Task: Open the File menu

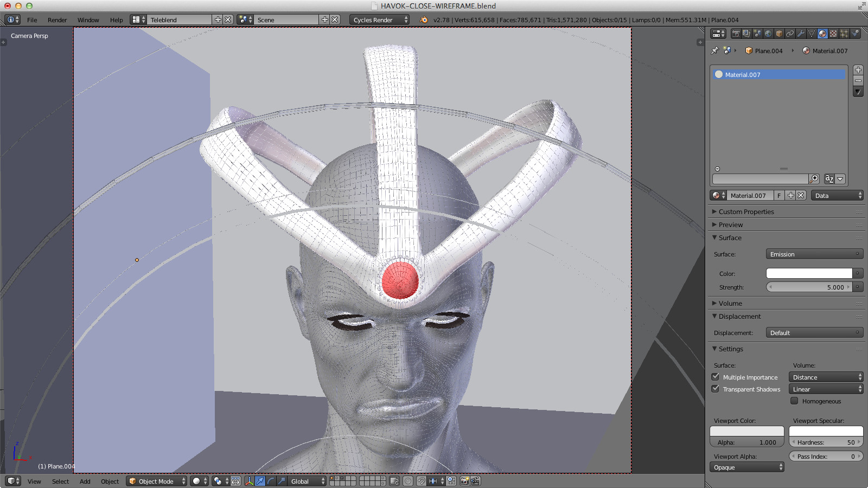Action: (x=32, y=20)
